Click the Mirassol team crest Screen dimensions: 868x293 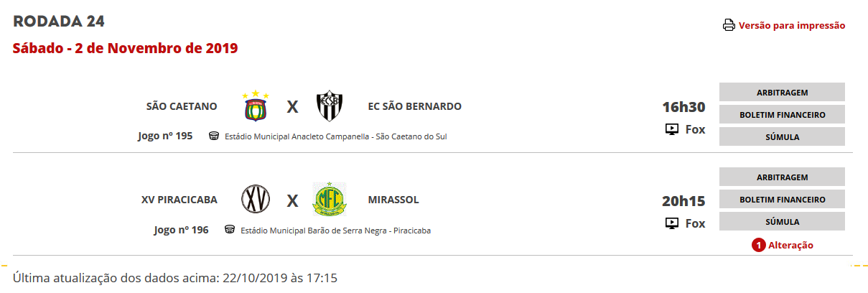coord(330,199)
